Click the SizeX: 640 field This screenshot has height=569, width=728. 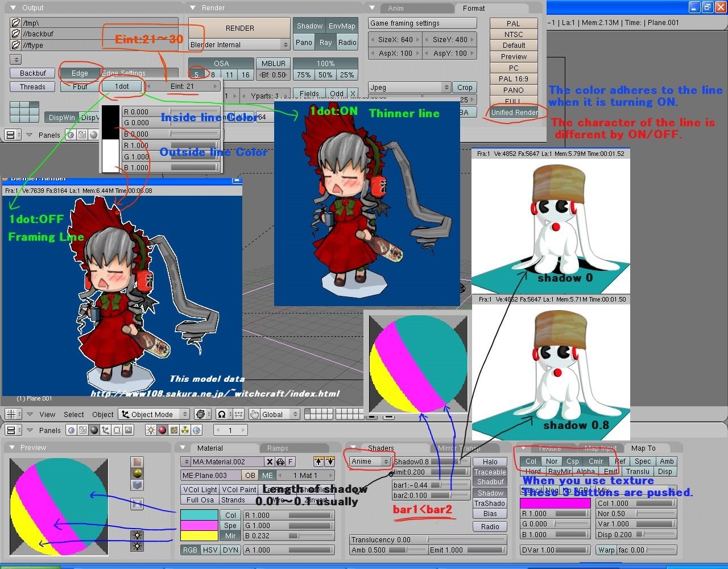coord(396,40)
